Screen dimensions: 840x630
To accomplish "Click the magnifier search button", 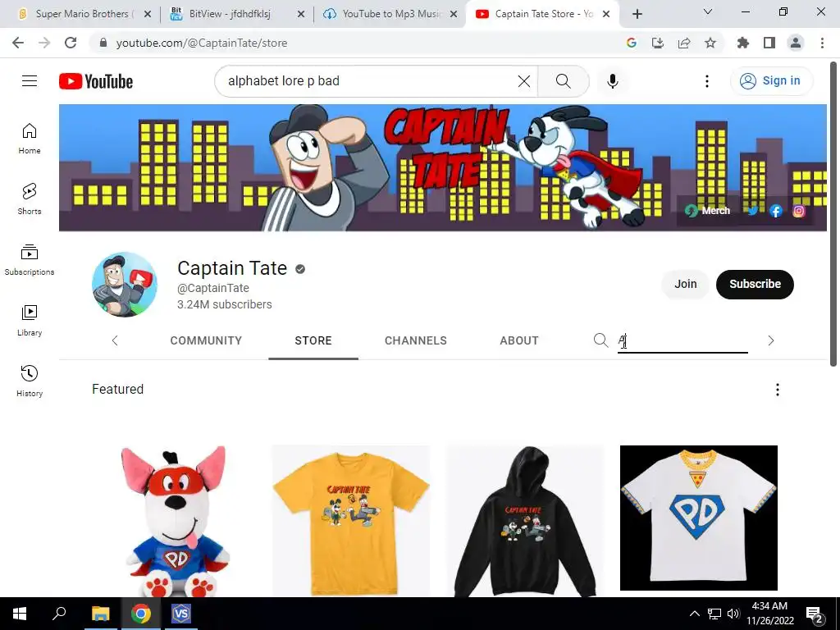I will (x=563, y=81).
